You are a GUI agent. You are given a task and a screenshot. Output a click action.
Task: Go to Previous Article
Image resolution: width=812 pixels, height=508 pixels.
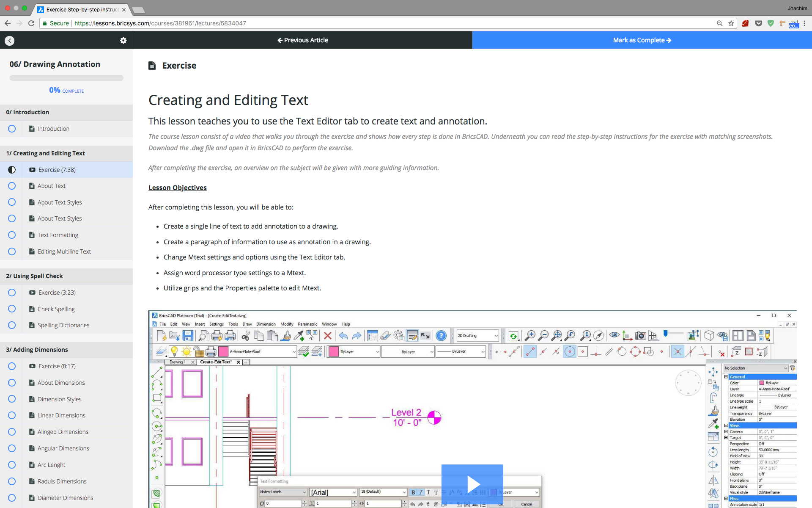(303, 40)
